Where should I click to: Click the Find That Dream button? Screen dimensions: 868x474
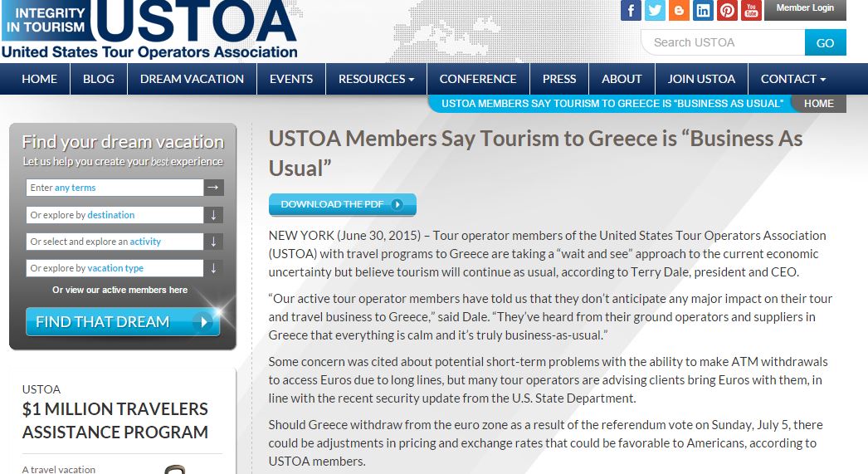click(x=123, y=322)
